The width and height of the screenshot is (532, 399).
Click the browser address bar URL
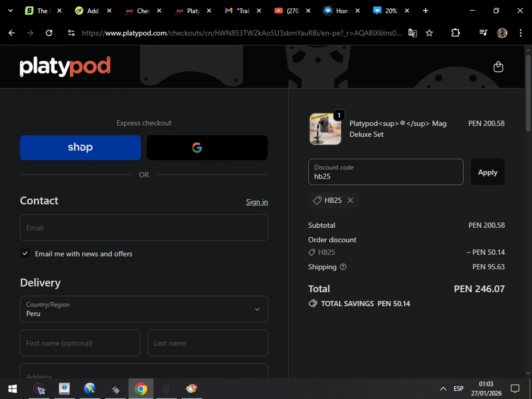pos(242,33)
